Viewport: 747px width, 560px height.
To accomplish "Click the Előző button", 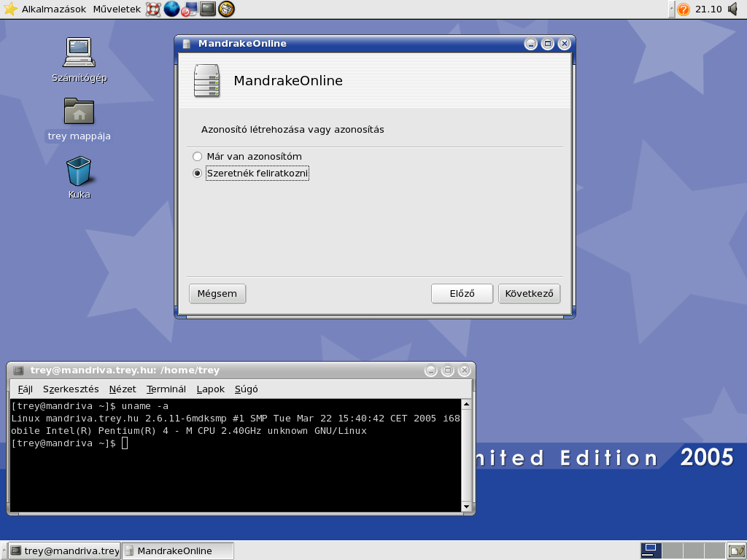I will (x=462, y=293).
